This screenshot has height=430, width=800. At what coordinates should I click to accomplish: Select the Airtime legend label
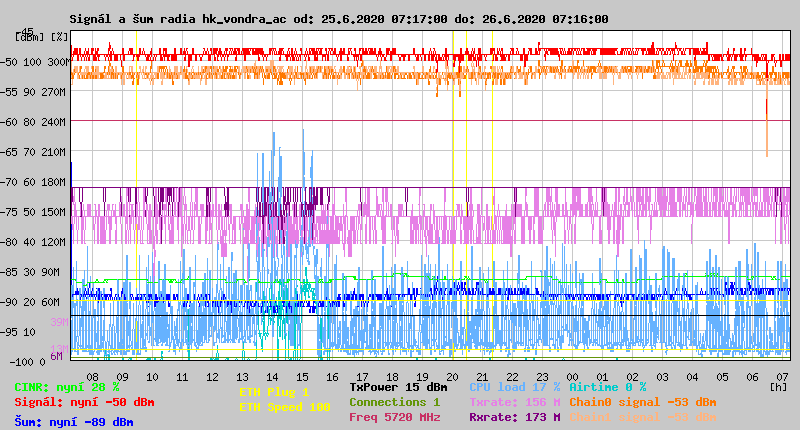tap(607, 386)
